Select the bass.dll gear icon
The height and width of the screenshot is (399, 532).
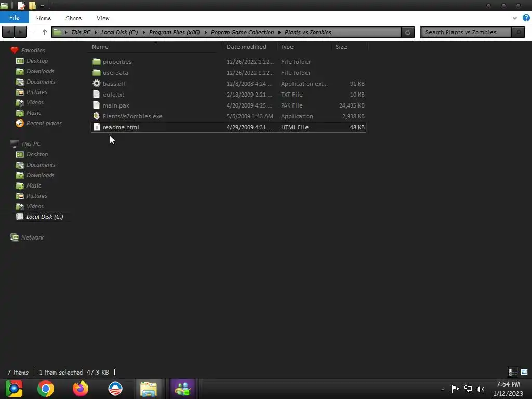coord(97,83)
